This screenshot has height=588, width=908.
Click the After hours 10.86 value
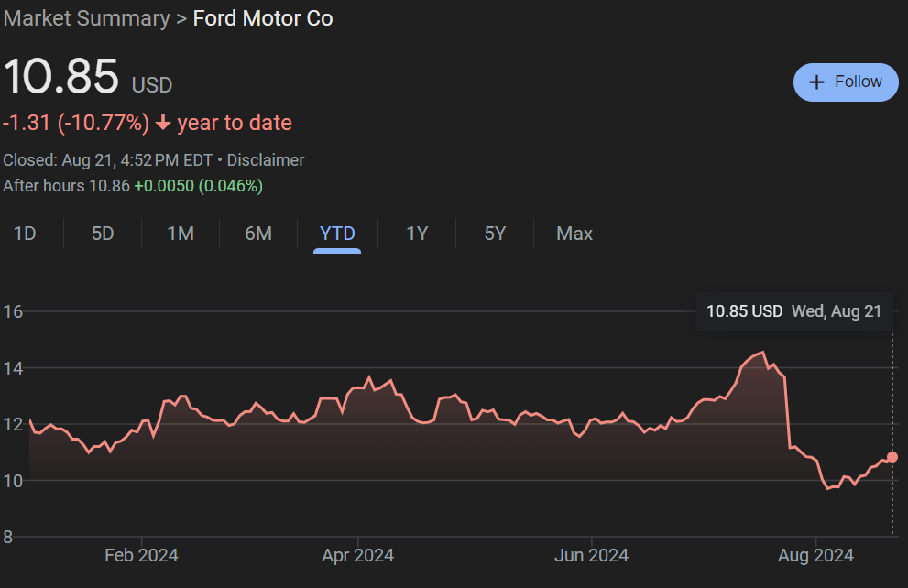click(67, 186)
